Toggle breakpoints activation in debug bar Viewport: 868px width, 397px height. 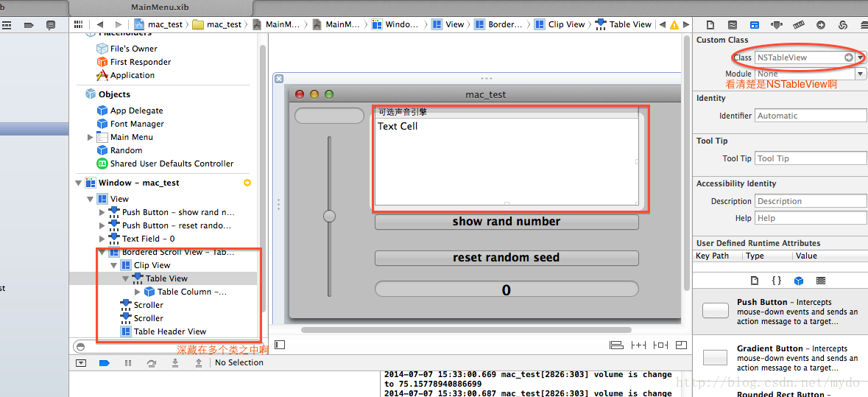pyautogui.click(x=104, y=362)
